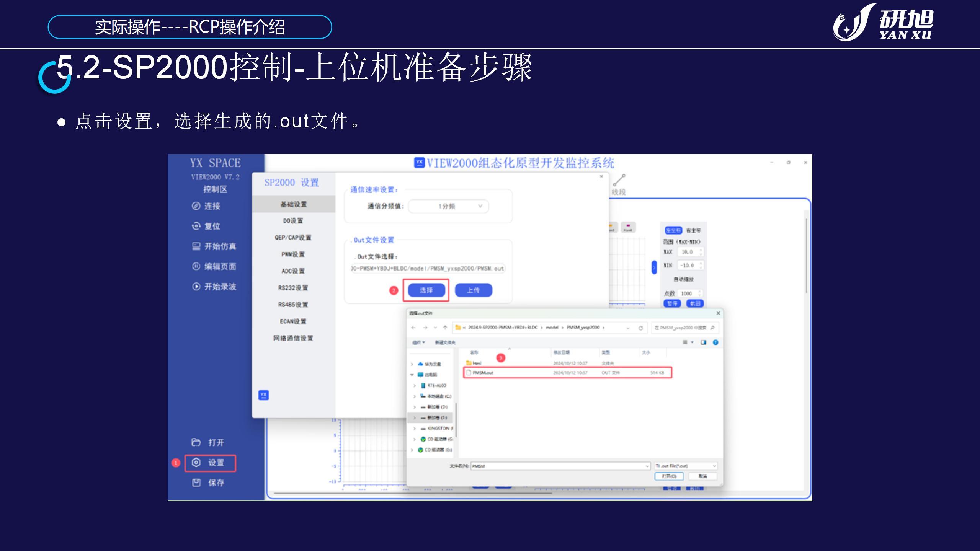Open the file type filter dropdown
980x551 pixels.
(685, 466)
